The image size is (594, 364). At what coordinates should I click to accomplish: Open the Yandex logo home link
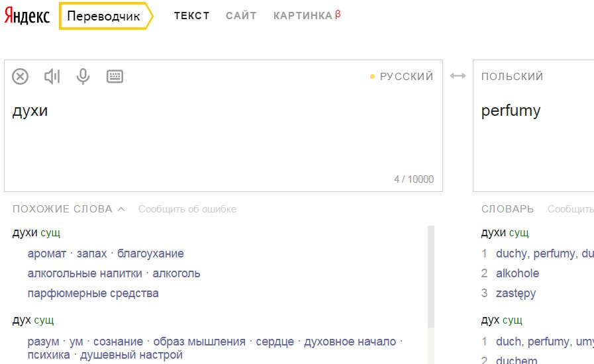pyautogui.click(x=27, y=16)
